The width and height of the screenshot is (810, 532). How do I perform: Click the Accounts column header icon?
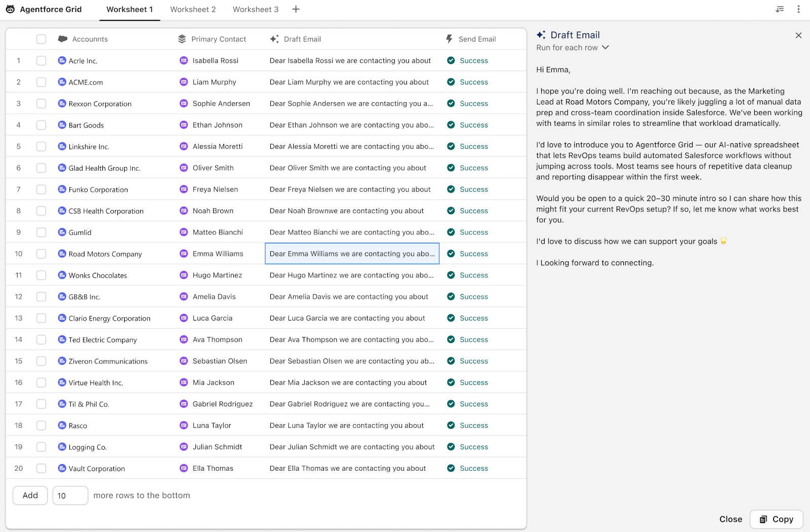(x=63, y=39)
